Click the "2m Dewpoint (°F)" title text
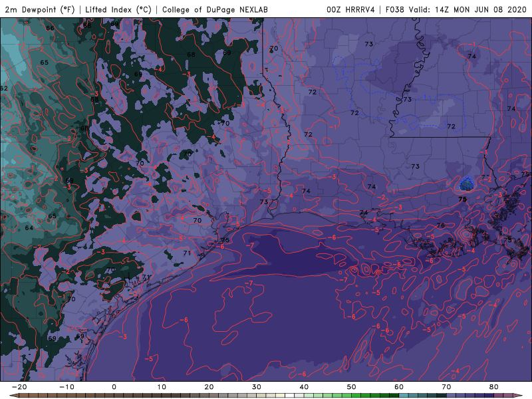The height and width of the screenshot is (399, 532). click(40, 9)
